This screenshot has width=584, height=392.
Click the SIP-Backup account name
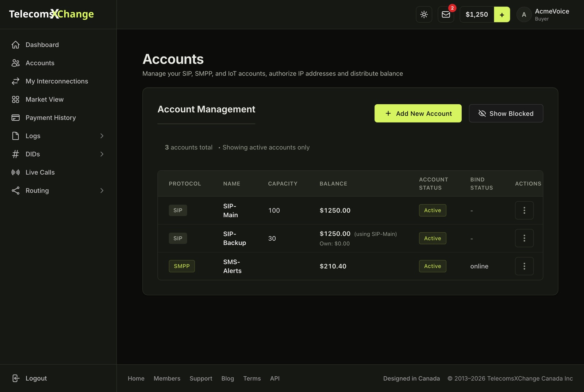pyautogui.click(x=234, y=238)
